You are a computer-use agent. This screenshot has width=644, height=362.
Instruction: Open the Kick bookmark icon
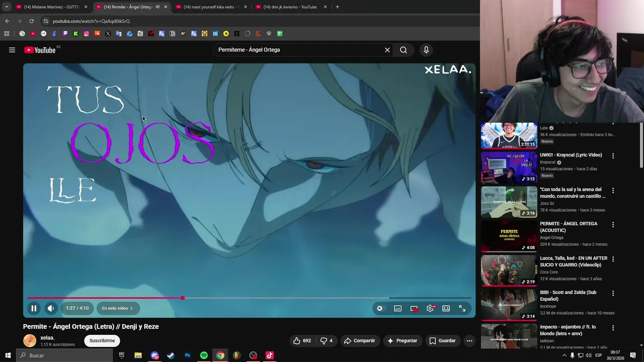click(x=75, y=34)
